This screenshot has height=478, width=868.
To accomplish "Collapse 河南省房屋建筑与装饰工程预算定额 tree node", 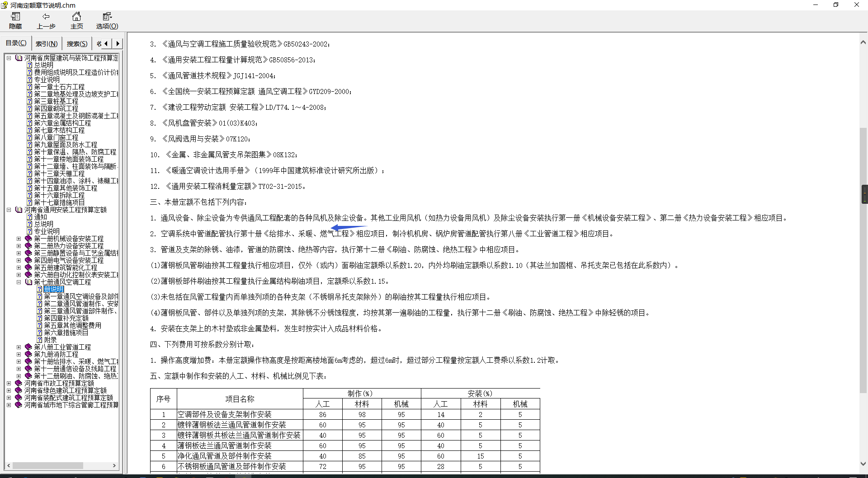I will click(9, 58).
